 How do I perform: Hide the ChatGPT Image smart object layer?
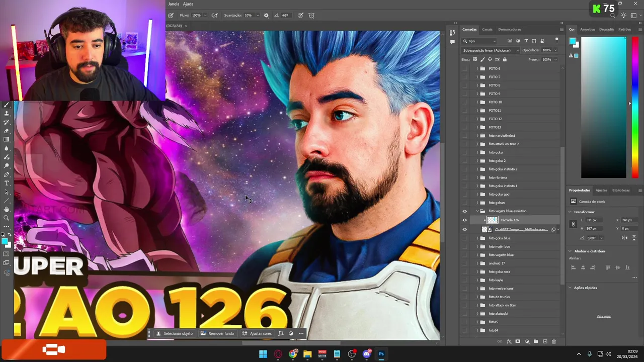pyautogui.click(x=464, y=229)
